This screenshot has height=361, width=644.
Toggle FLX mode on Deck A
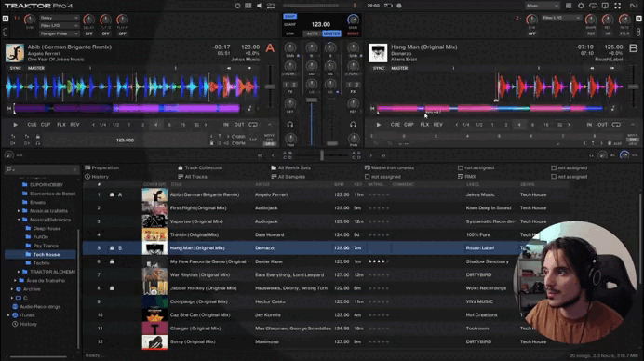coord(61,125)
